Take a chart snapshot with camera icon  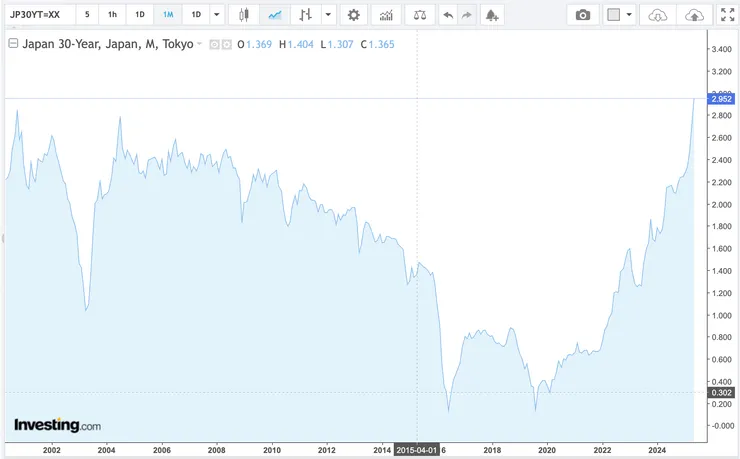tap(583, 15)
